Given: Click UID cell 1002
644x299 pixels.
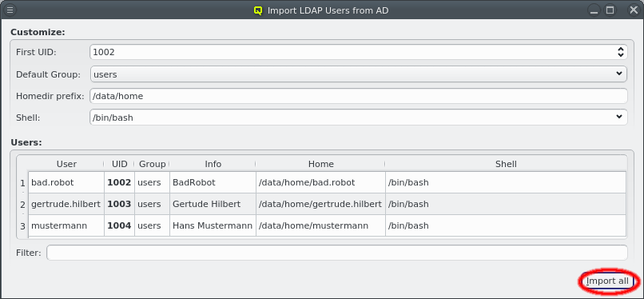Looking at the screenshot, I should (120, 182).
